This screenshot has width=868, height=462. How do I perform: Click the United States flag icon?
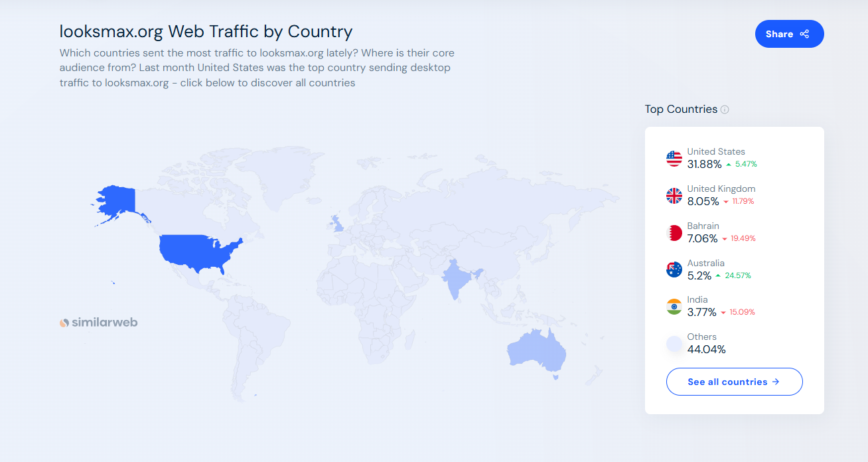(x=674, y=159)
